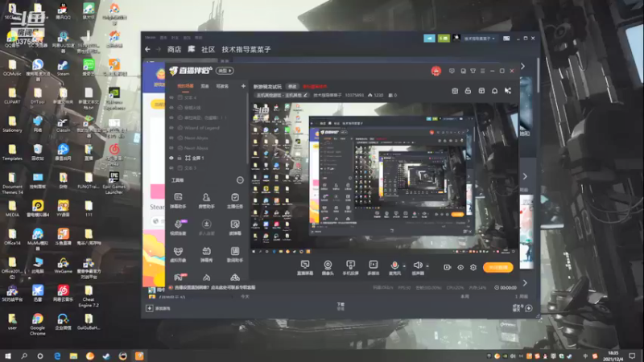Open the microphone tool tagged new in toolbox
Screen dimensions: 644x362
click(178, 228)
